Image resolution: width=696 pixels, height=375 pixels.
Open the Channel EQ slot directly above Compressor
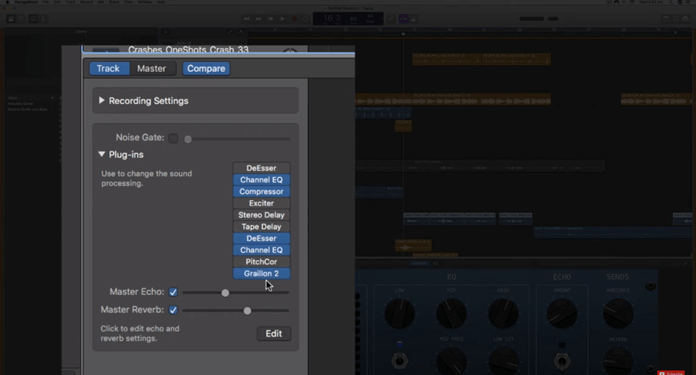point(261,180)
